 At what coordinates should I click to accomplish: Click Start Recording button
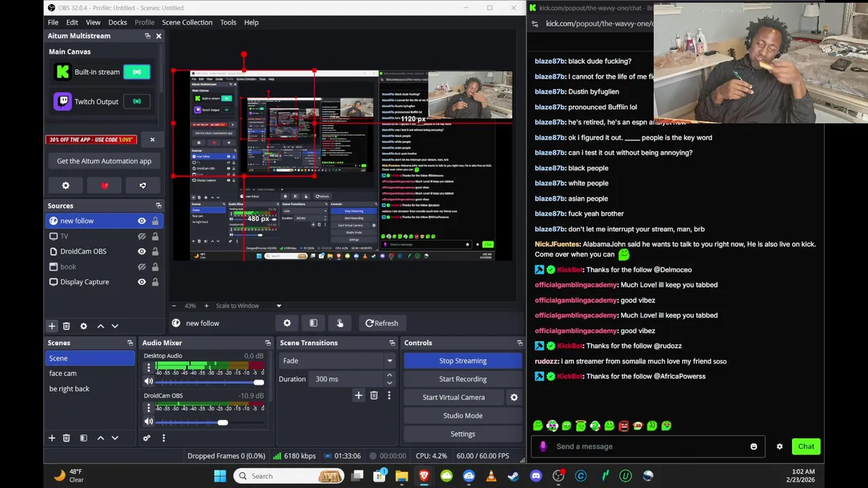(463, 379)
